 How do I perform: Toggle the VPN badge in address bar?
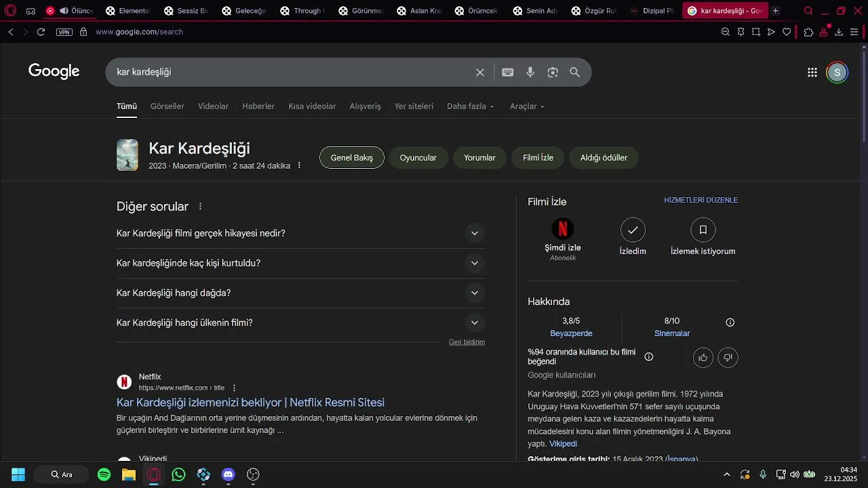[64, 32]
